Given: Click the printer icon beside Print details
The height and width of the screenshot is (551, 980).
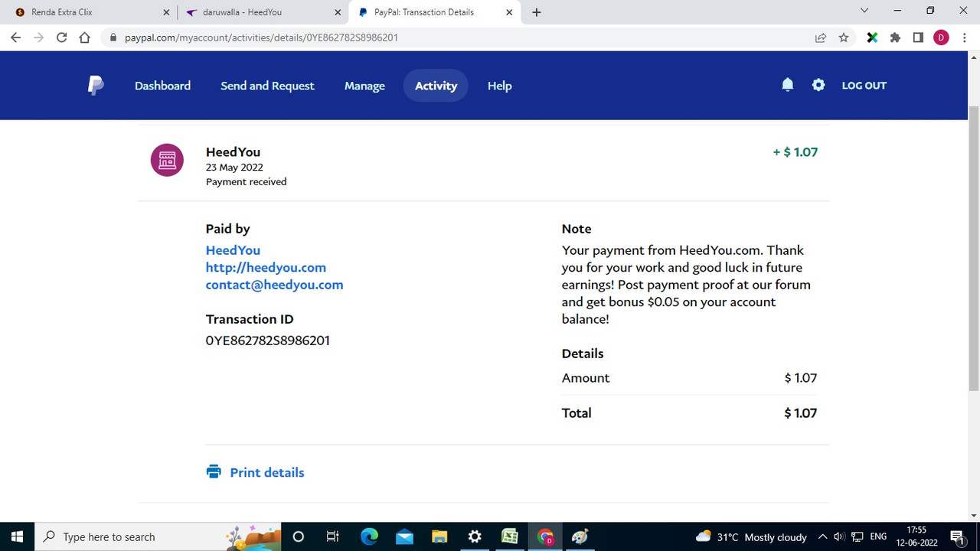Looking at the screenshot, I should (x=214, y=471).
